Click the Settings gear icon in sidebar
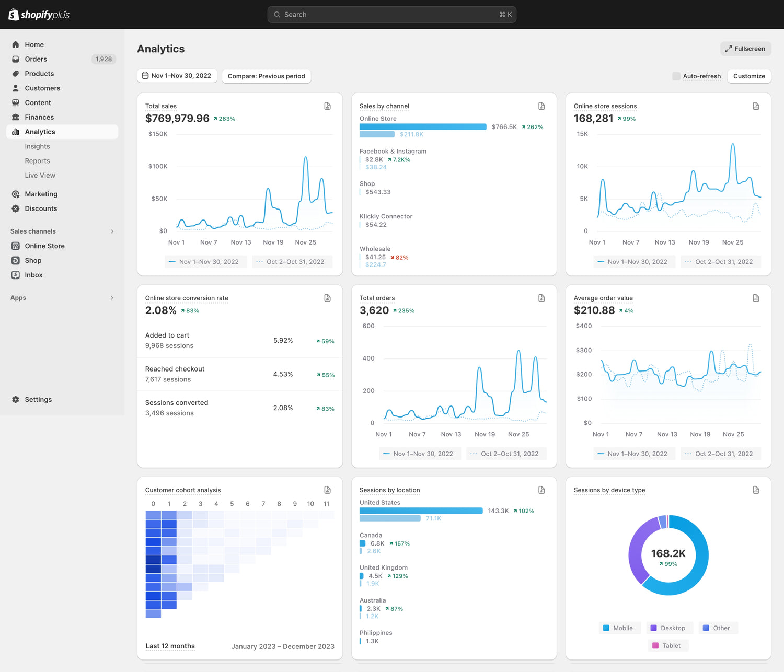Screen dimensions: 784x672 pos(16,399)
